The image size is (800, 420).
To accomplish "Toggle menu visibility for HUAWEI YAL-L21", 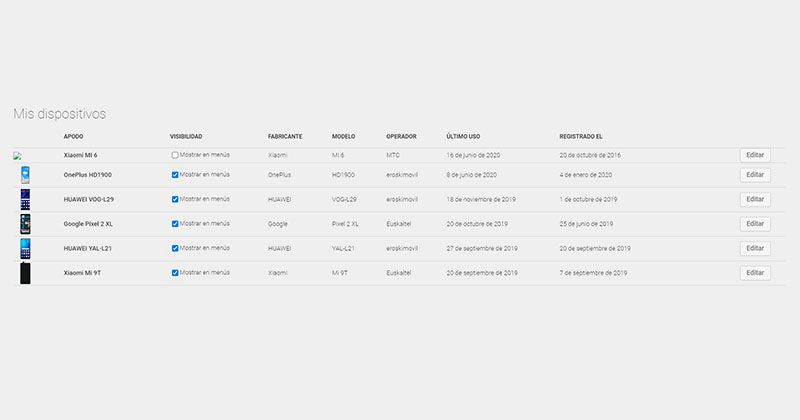I will [175, 249].
